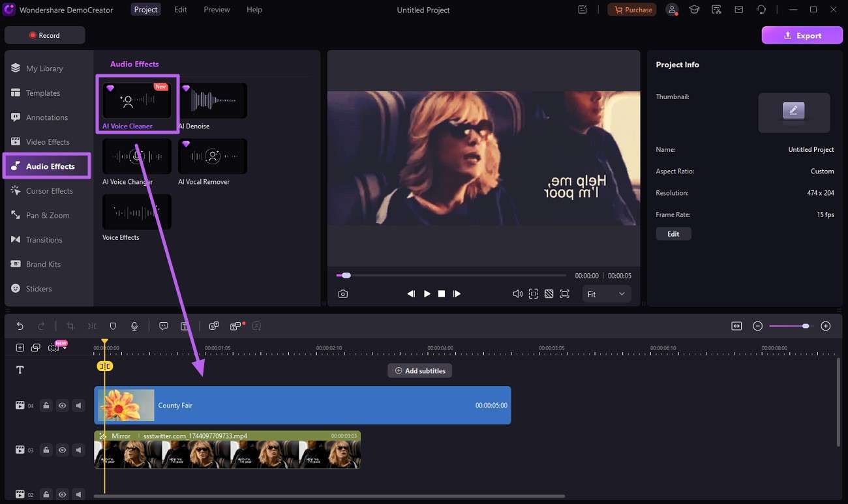Step to next frame in preview
Viewport: 848px width, 504px height.
point(457,294)
